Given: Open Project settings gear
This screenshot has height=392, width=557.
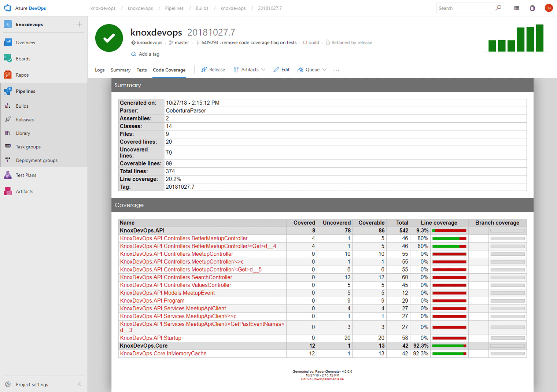Looking at the screenshot, I should point(8,384).
